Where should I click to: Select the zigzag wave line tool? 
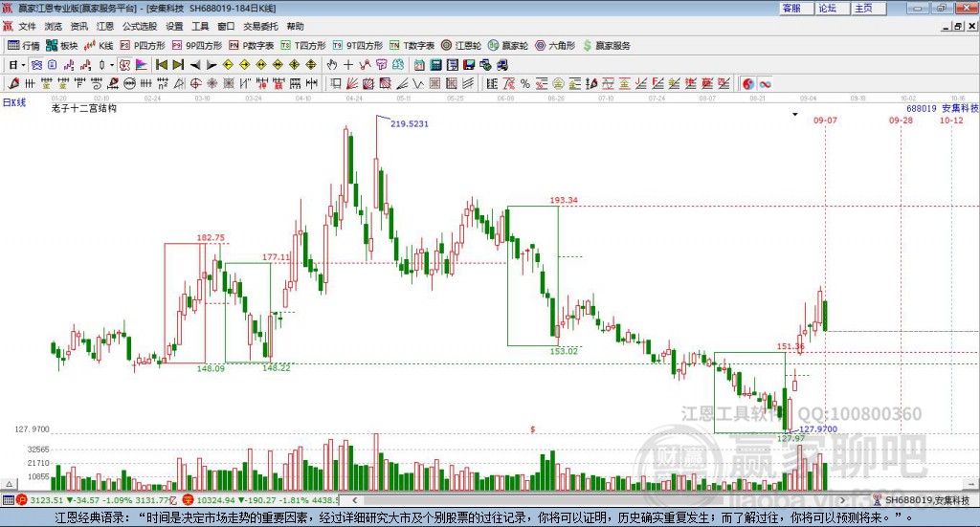click(418, 83)
